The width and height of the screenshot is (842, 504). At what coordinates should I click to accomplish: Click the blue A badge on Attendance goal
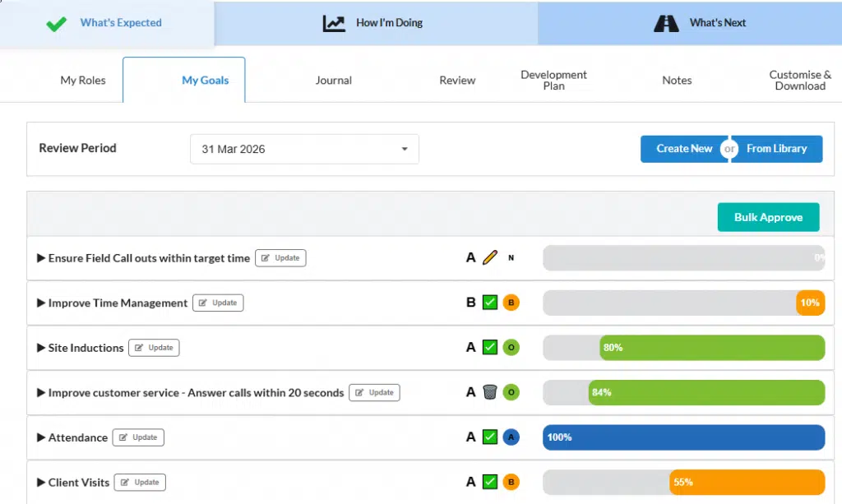[x=511, y=437]
